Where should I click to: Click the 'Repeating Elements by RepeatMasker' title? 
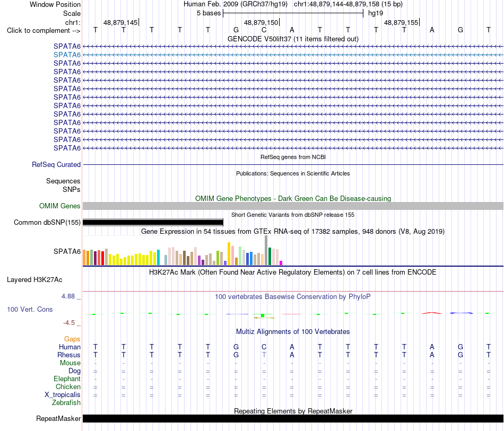point(293,411)
